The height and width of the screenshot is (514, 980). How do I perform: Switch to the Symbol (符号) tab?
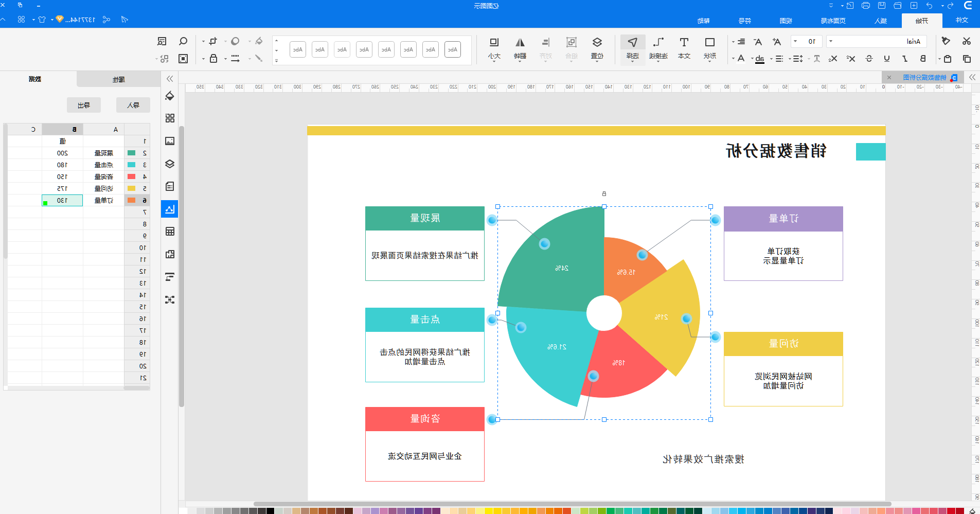tap(745, 21)
